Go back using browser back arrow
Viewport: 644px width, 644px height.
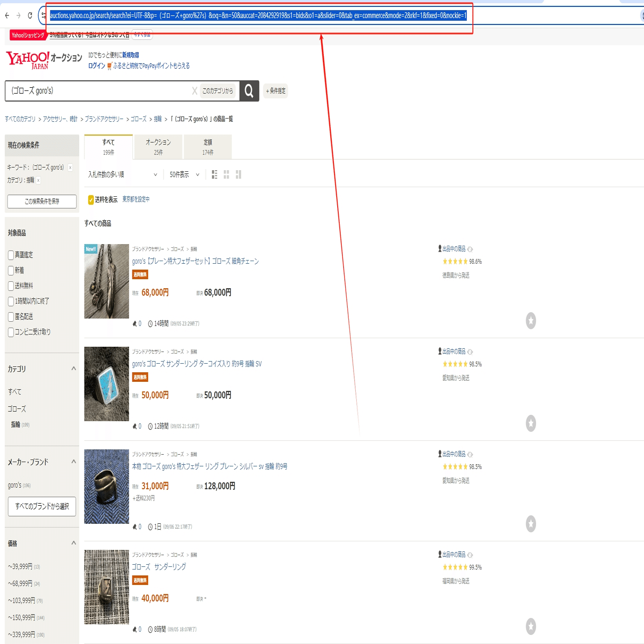pyautogui.click(x=6, y=15)
